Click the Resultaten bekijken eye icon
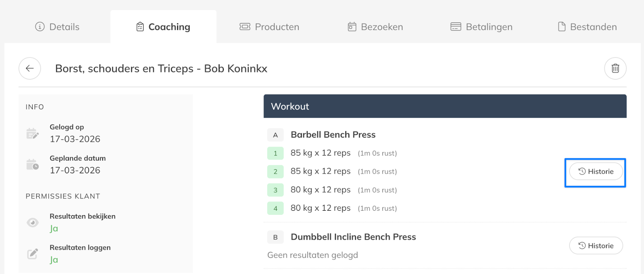Screen dimensions: 644x274 [x=33, y=222]
